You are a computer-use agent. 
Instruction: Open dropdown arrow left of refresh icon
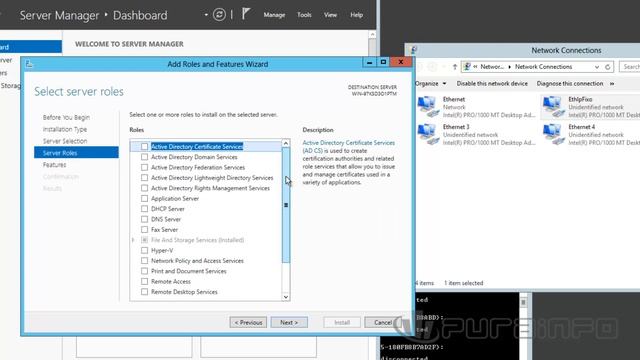[x=206, y=15]
